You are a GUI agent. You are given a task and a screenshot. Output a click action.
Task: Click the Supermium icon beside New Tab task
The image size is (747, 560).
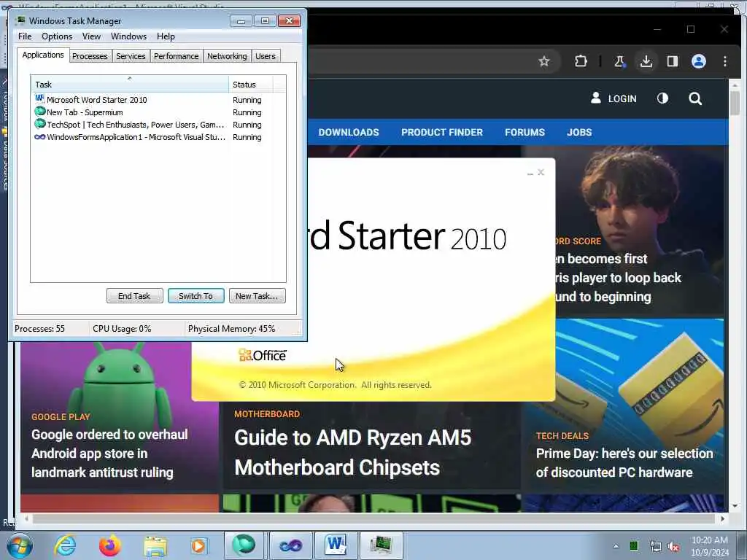click(40, 112)
